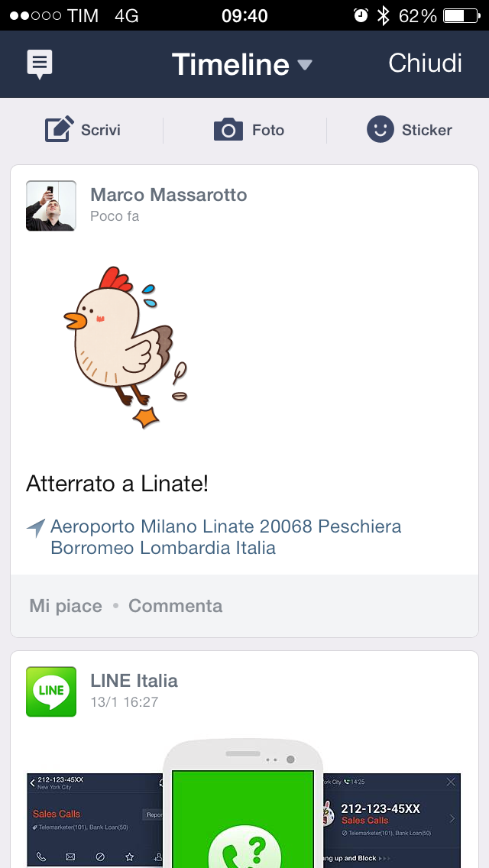Open the LINE Italia account name
The width and height of the screenshot is (489, 868).
[134, 681]
